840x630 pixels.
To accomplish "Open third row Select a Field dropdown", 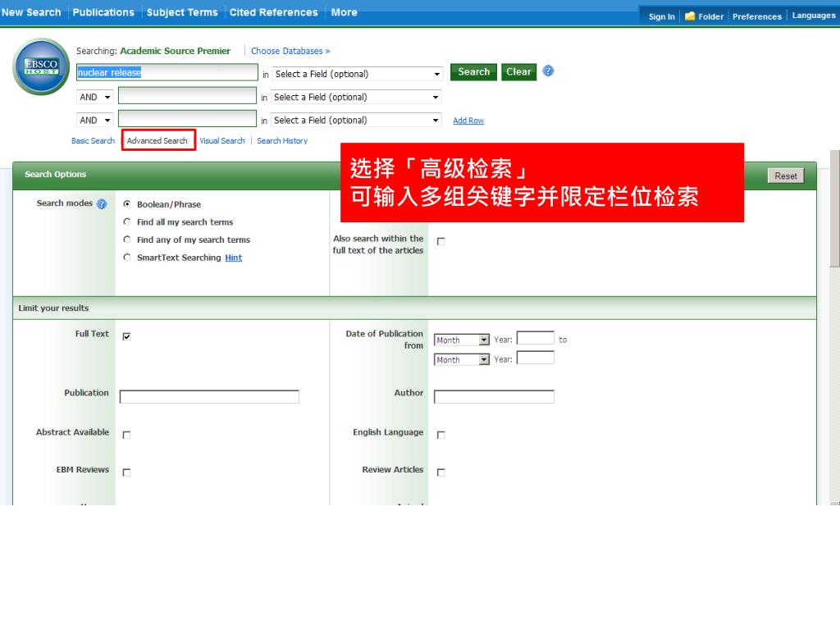I will click(x=356, y=120).
